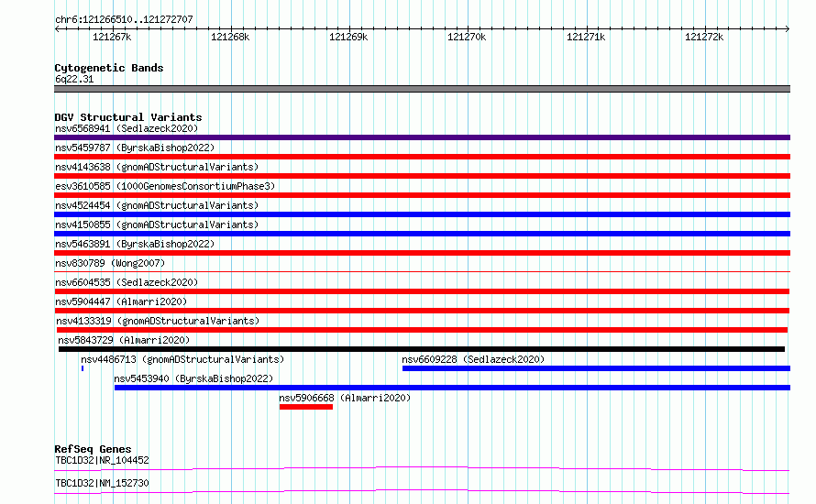Click the right arrowhead of the ruler
This screenshot has height=504, width=816.
click(x=788, y=28)
